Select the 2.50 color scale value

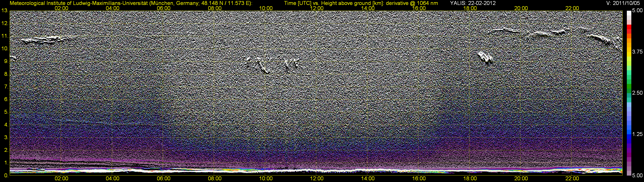coord(637,93)
